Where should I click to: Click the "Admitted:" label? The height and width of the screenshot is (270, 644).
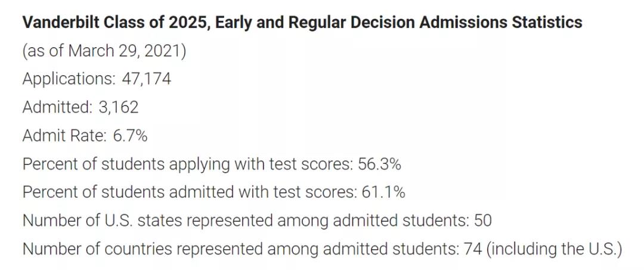[x=57, y=107]
